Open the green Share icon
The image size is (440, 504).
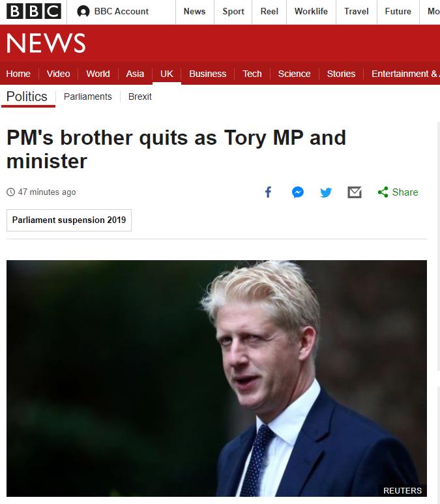(x=383, y=192)
